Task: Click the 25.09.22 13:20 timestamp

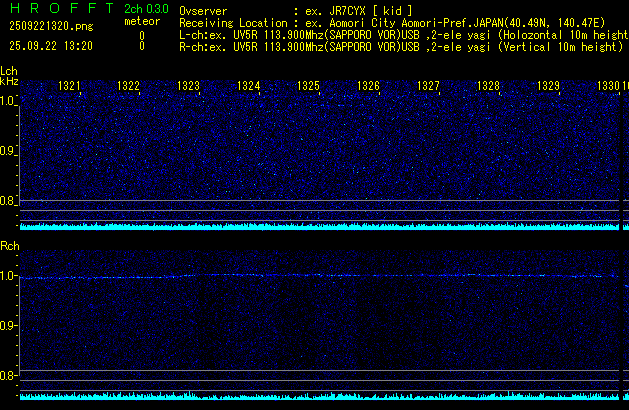Action: 50,46
